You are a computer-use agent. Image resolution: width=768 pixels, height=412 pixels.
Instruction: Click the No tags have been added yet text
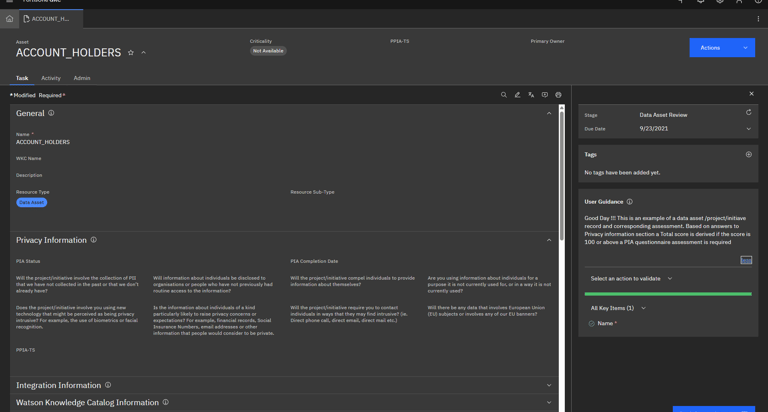[x=622, y=172]
